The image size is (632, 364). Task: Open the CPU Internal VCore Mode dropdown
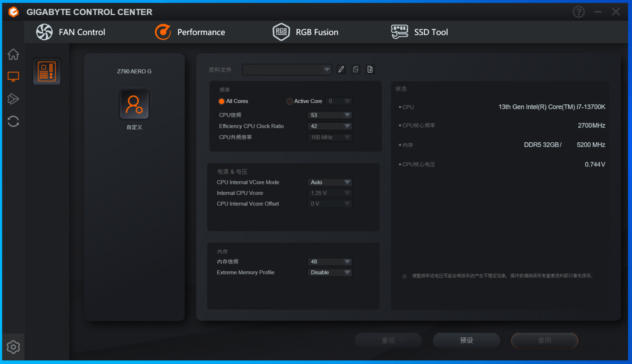pyautogui.click(x=330, y=182)
